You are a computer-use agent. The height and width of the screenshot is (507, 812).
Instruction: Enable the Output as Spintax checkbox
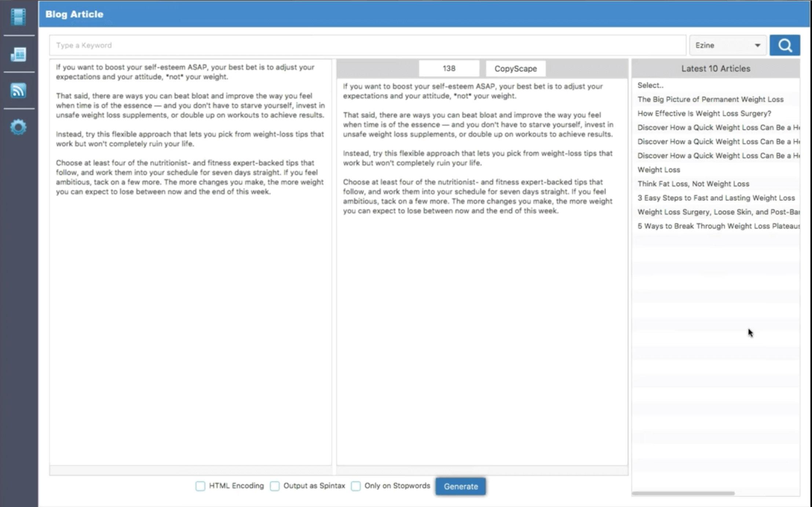click(275, 486)
